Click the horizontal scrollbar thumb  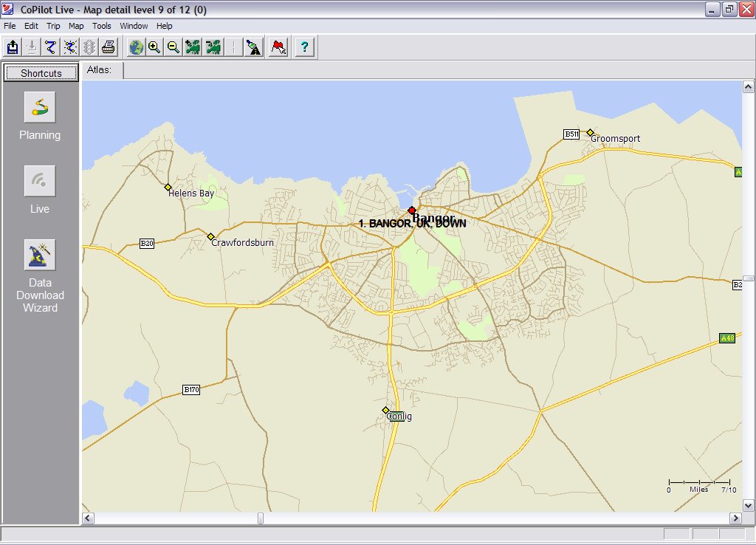[x=261, y=518]
